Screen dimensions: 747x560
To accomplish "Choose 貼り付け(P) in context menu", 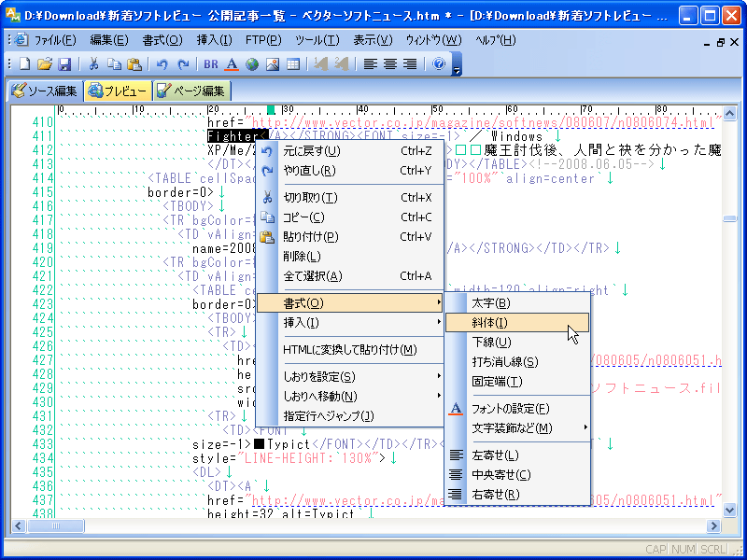I will [x=350, y=237].
